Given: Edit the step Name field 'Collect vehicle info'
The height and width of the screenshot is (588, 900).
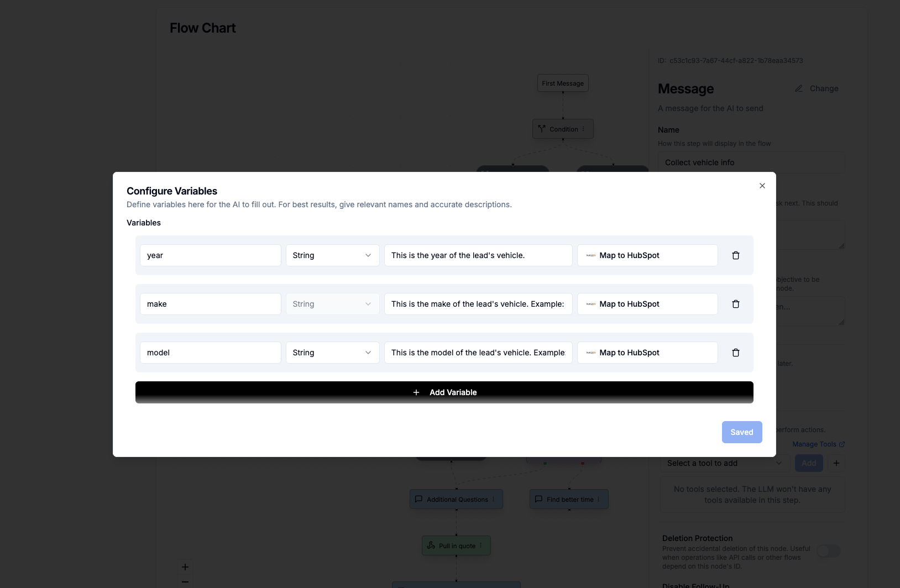Looking at the screenshot, I should click(x=751, y=162).
